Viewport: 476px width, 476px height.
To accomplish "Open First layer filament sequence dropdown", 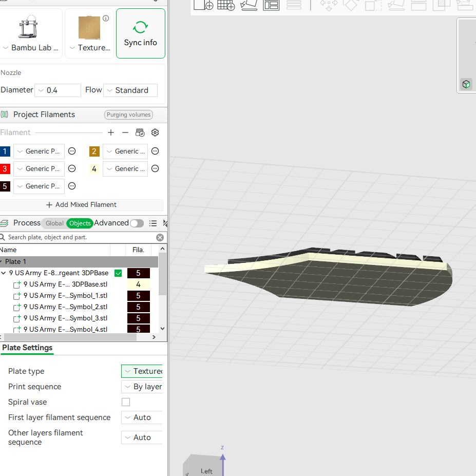I will pyautogui.click(x=142, y=417).
